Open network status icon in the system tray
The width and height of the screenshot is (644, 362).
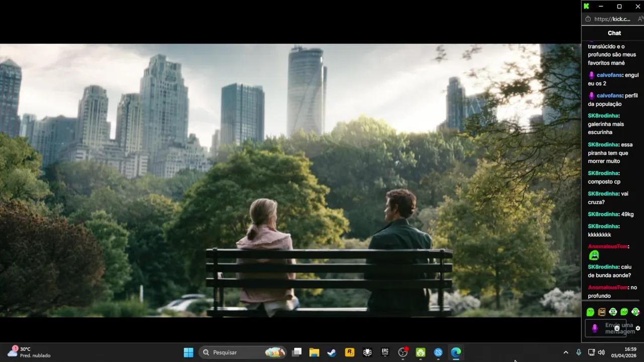(591, 352)
